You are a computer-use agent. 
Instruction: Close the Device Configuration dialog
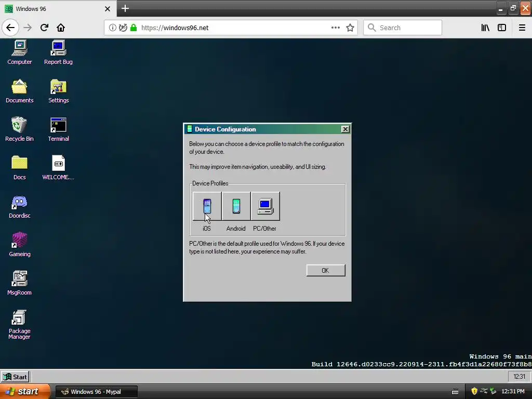click(x=345, y=129)
